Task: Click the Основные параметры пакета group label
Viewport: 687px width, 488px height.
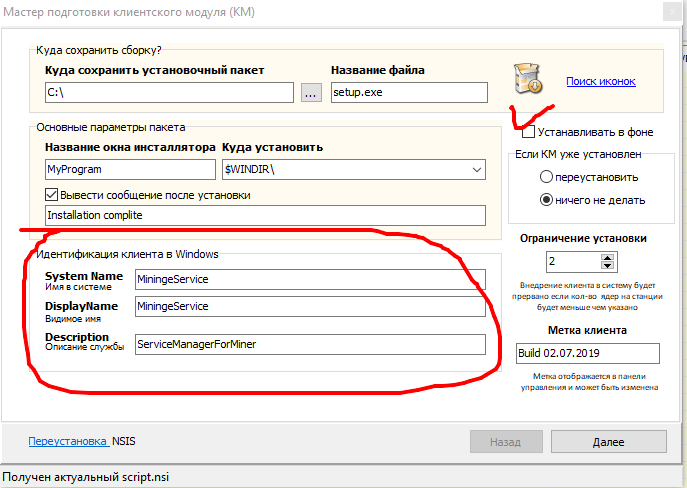Action: [110, 127]
